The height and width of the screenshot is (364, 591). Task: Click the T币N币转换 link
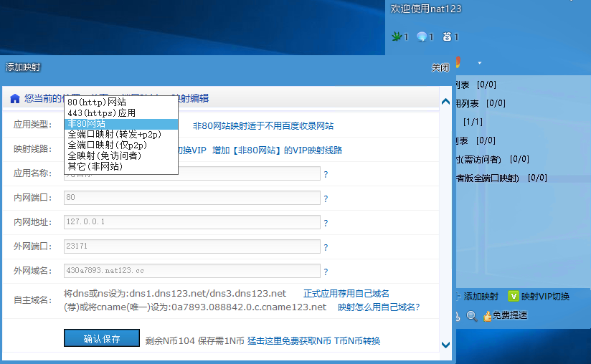point(357,340)
